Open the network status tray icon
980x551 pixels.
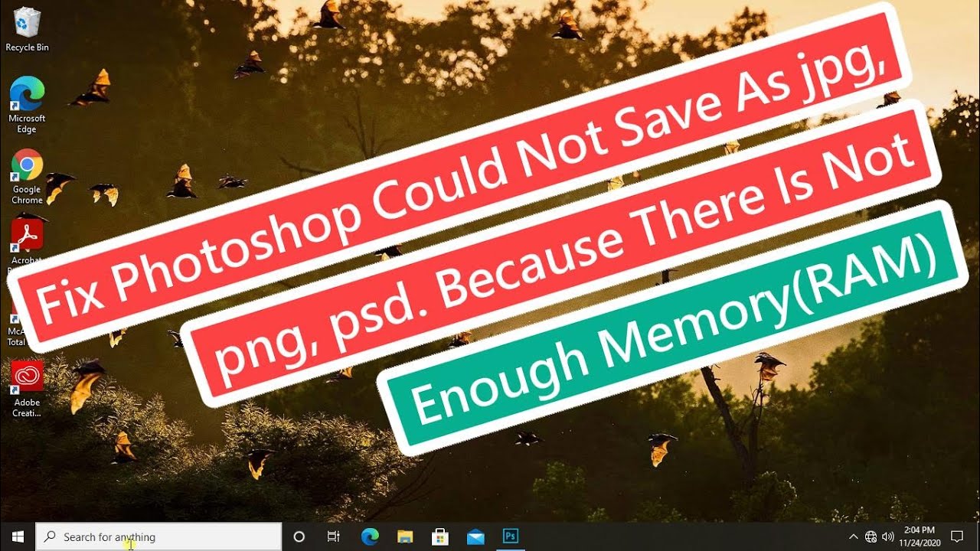pyautogui.click(x=871, y=536)
